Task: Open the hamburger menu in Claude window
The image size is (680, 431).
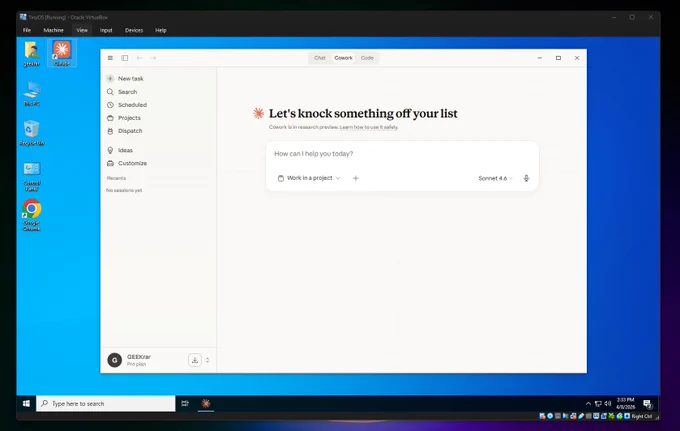Action: [110, 58]
